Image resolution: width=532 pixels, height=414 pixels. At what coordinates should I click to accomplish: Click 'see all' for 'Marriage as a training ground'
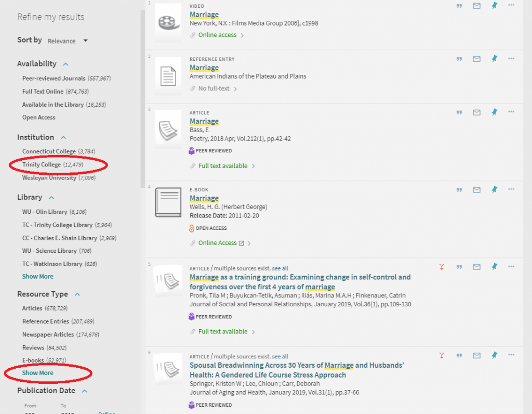pos(280,269)
